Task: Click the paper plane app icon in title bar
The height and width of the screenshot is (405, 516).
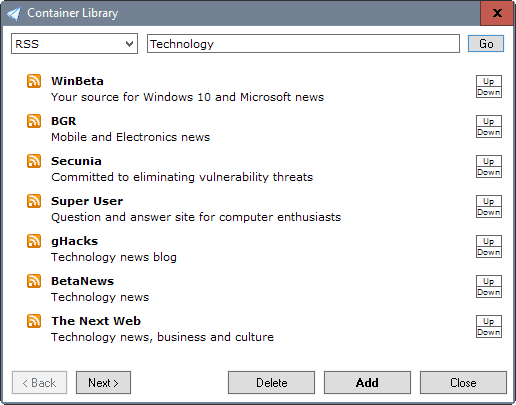Action: pos(14,13)
